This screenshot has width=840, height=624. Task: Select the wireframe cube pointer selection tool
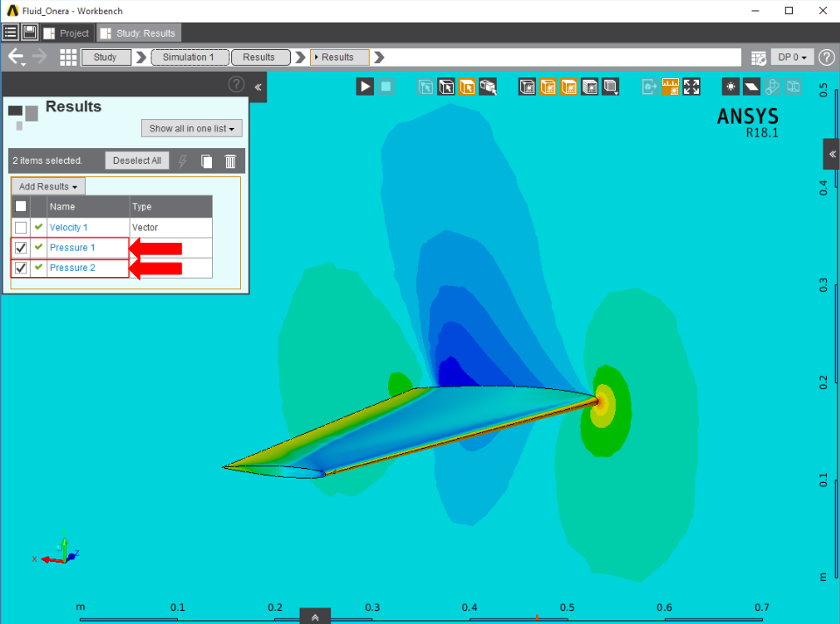[446, 86]
